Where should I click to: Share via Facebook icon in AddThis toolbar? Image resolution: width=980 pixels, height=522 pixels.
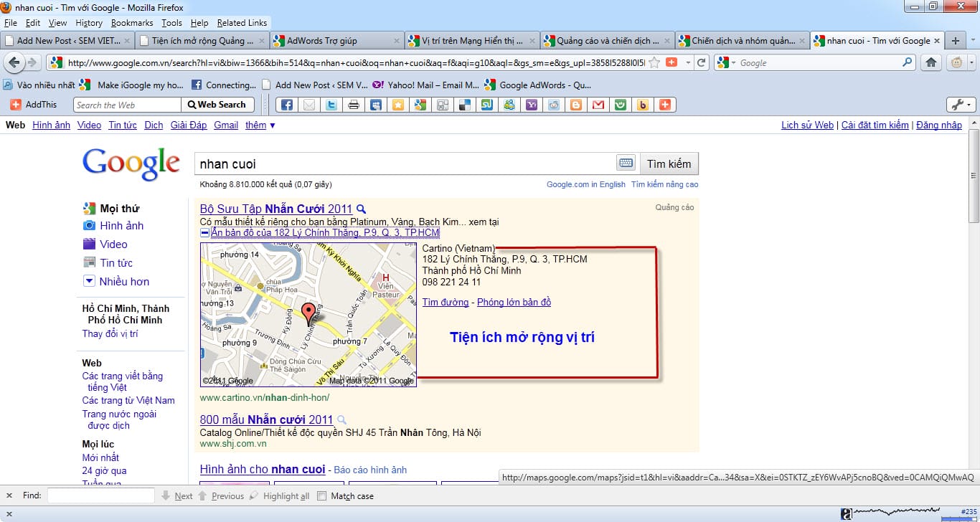[x=286, y=105]
